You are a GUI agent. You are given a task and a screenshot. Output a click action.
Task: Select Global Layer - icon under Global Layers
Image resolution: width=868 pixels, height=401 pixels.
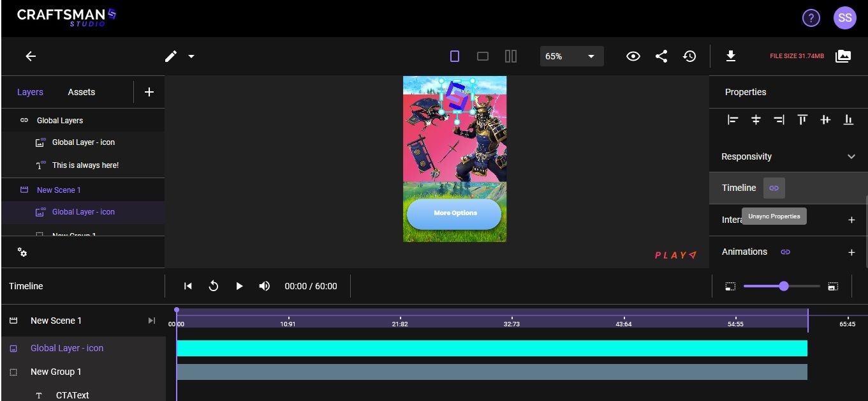tap(83, 142)
